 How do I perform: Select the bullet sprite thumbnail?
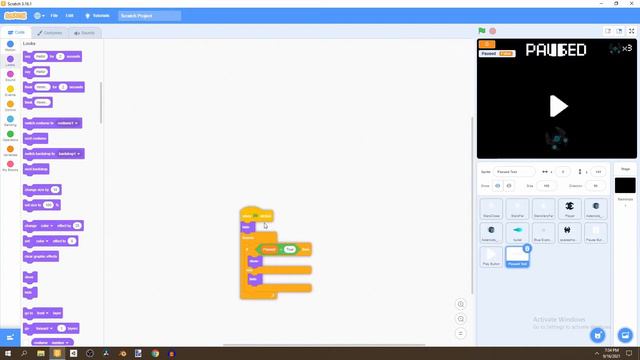[x=517, y=233]
